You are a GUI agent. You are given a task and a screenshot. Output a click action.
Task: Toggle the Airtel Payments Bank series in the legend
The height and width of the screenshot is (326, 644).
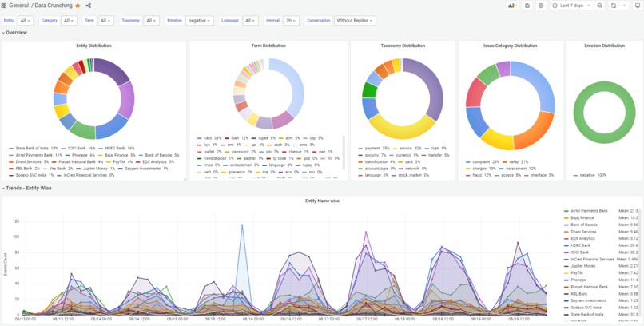589,211
